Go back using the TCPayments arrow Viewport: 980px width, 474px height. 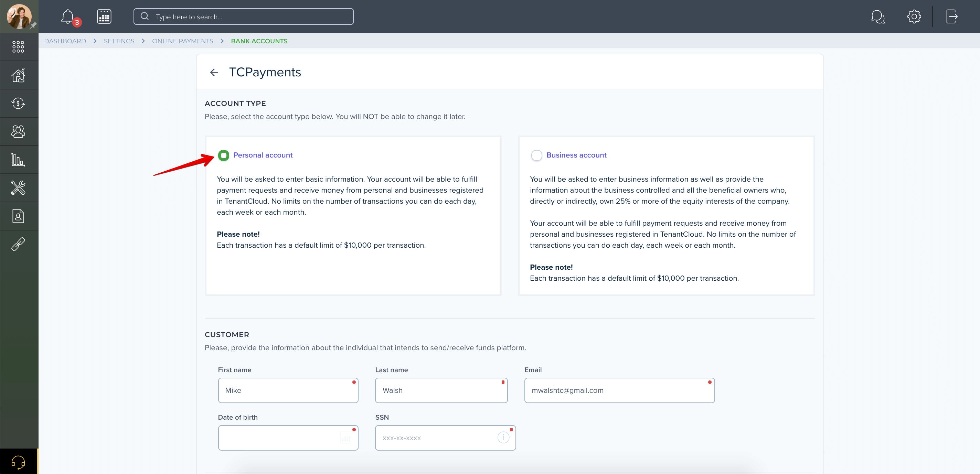pyautogui.click(x=214, y=72)
